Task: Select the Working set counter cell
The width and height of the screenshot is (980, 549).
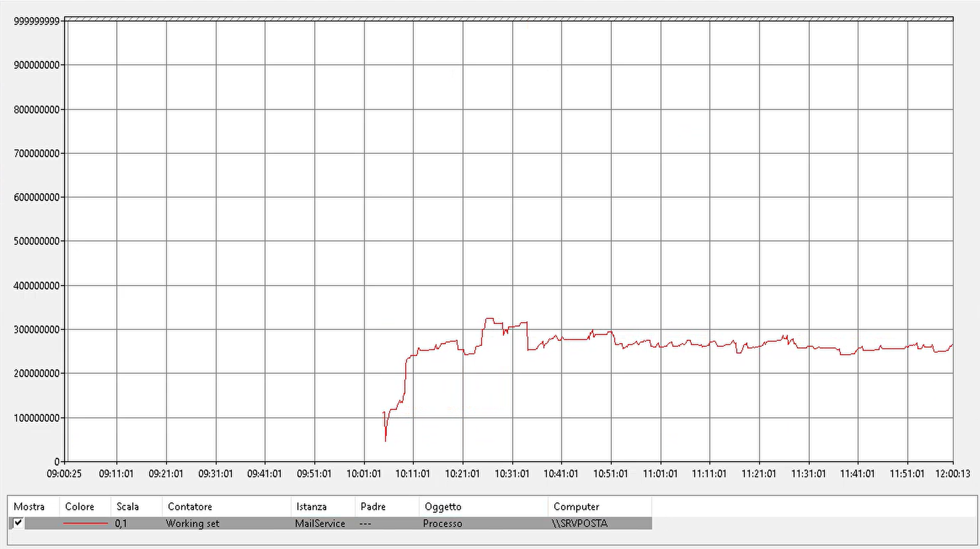Action: [192, 523]
